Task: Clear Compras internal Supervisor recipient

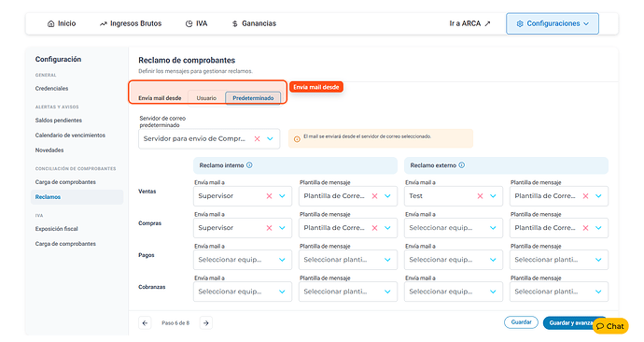Action: (269, 228)
